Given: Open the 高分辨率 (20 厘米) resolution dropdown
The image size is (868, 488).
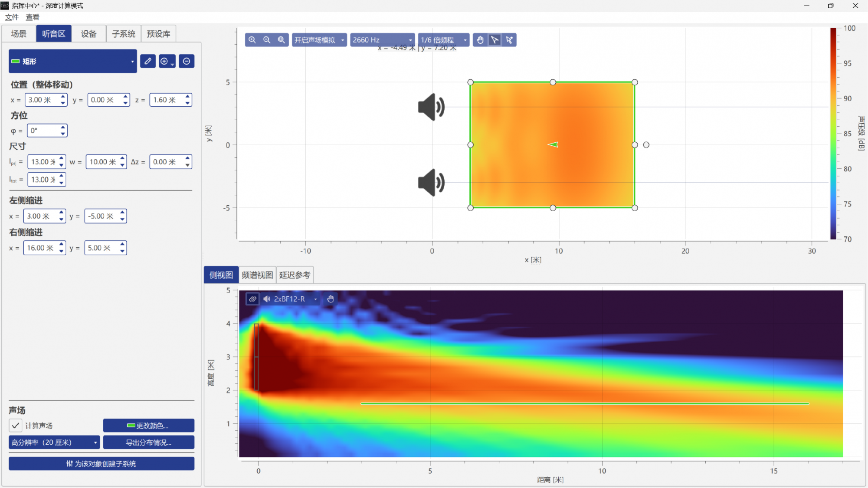Looking at the screenshot, I should [54, 442].
